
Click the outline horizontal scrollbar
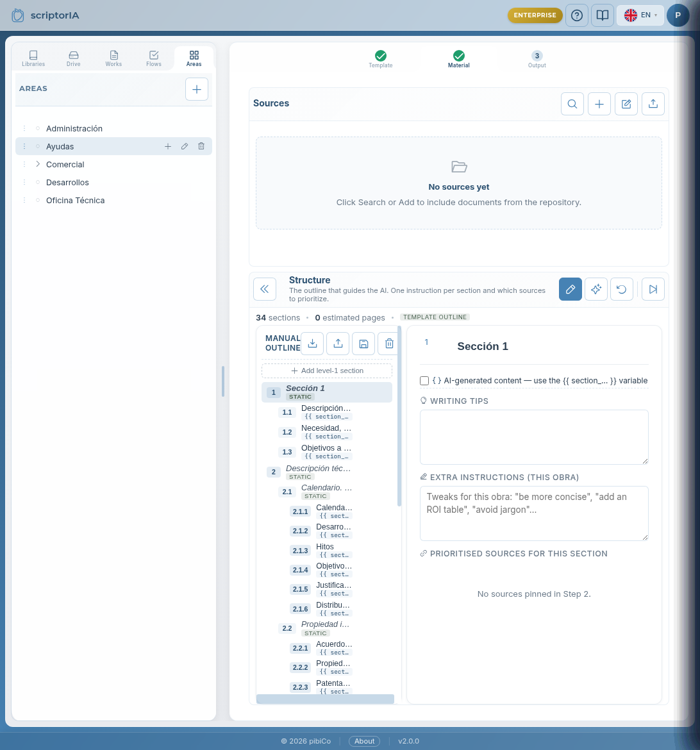tap(326, 699)
